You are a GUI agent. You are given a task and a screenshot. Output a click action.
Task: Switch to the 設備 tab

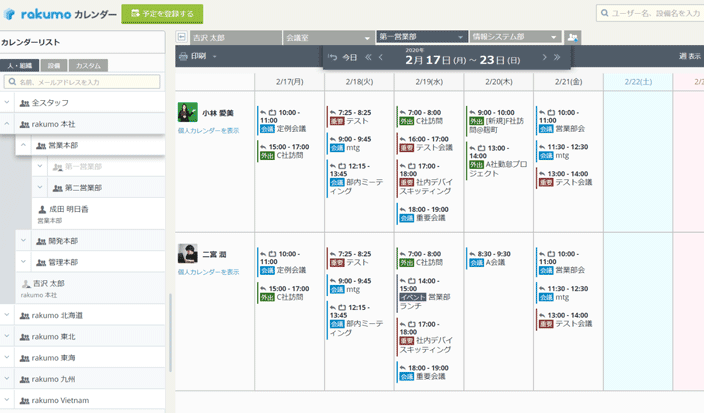click(x=54, y=65)
